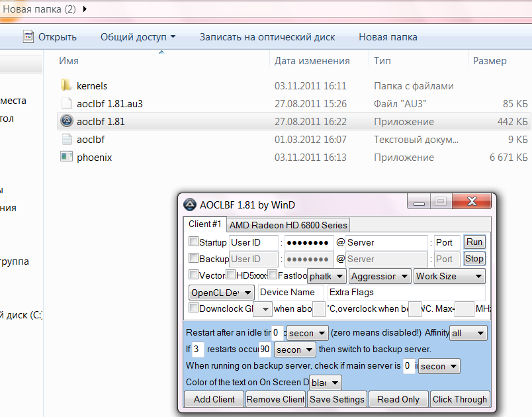This screenshot has width=532, height=417.
Task: Click the Startup User ID field
Action: (x=253, y=243)
